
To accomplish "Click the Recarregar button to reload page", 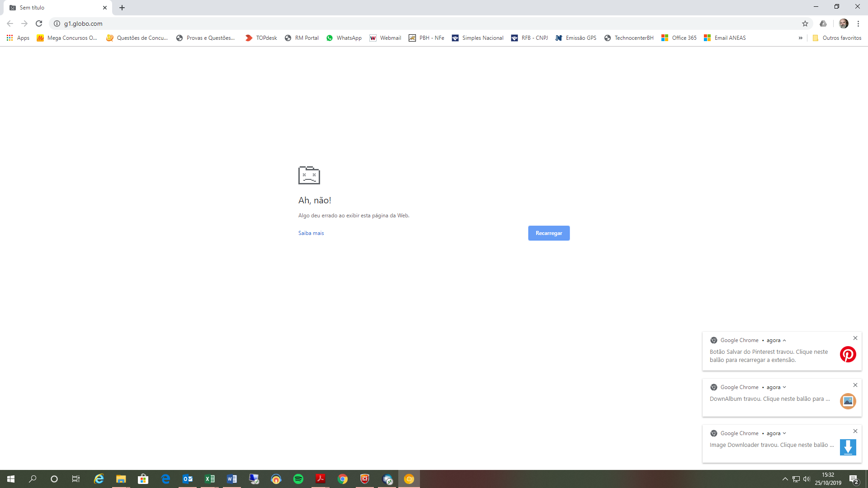I will click(548, 233).
